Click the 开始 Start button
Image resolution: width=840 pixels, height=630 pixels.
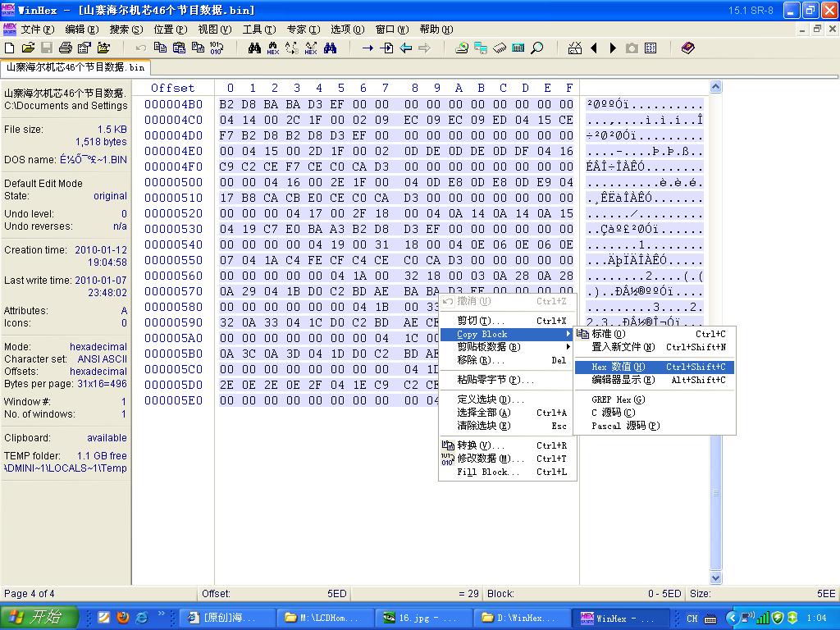[39, 618]
